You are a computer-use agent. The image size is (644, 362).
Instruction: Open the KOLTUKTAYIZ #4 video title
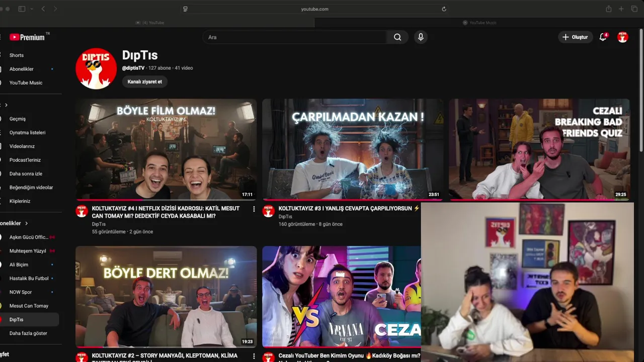point(167,212)
